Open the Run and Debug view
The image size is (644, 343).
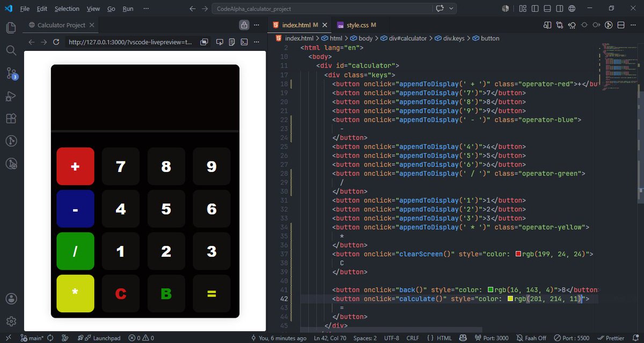tap(11, 96)
